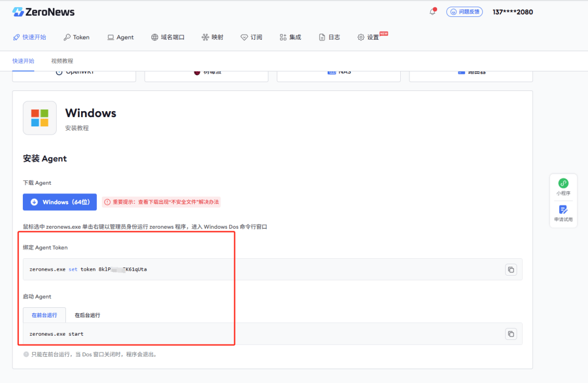Click the 安装教程 subtitle
The width and height of the screenshot is (588, 383).
click(77, 128)
